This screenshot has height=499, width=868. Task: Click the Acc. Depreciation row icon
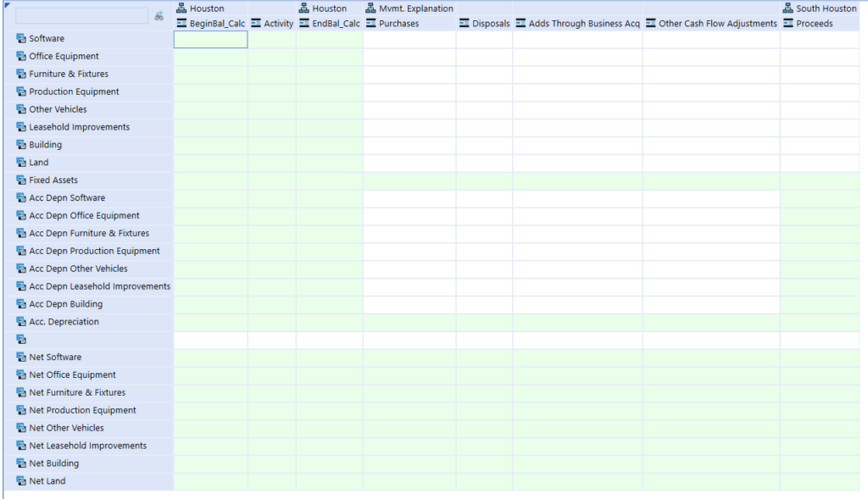21,322
